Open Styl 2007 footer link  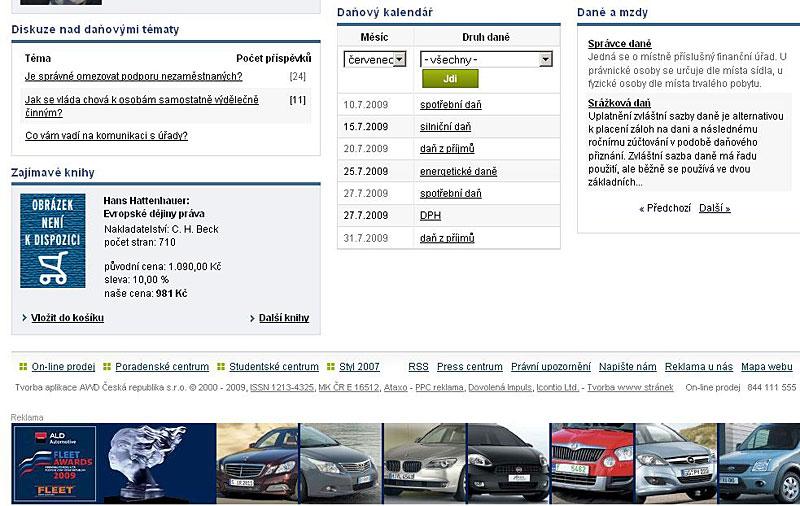click(x=359, y=367)
